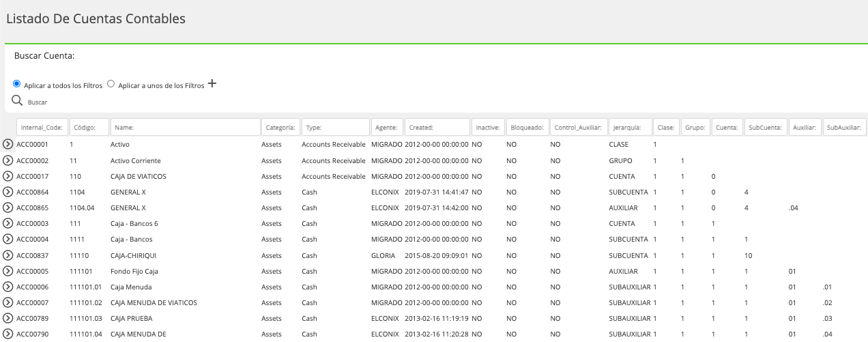Image resolution: width=868 pixels, height=342 pixels.
Task: Click the magnifier Buscar icon
Action: 18,100
